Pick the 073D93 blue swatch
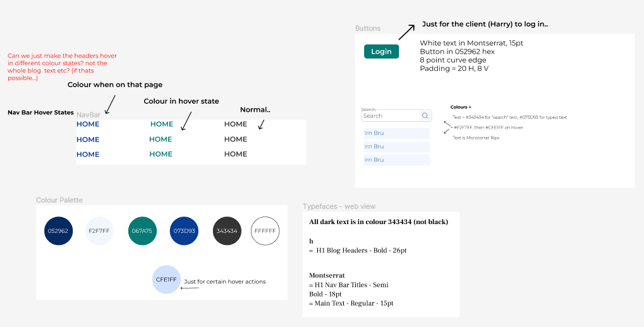Viewport: 644px width, 327px height. [x=184, y=231]
